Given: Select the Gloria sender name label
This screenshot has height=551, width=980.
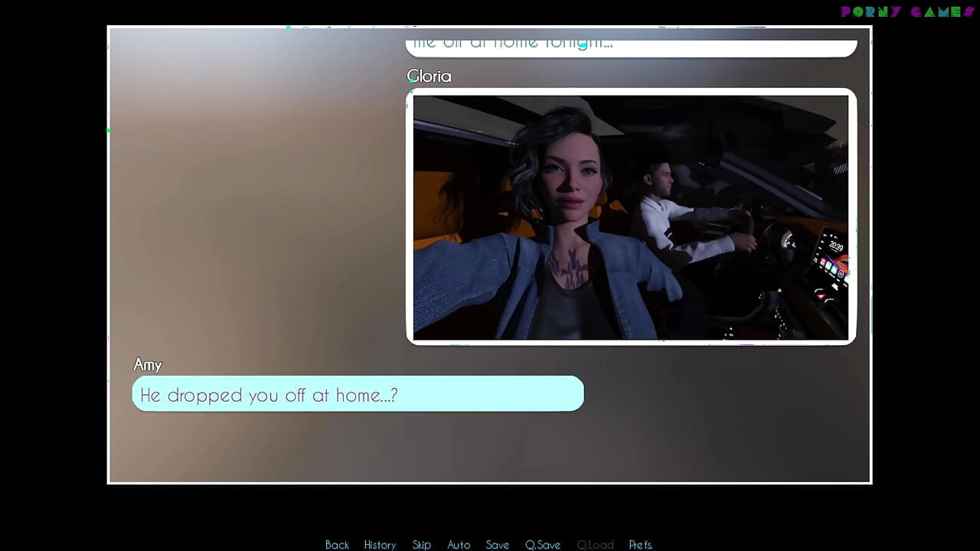Looking at the screenshot, I should [x=429, y=77].
